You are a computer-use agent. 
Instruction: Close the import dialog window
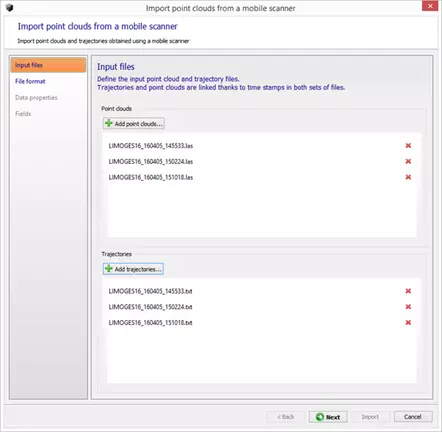[430, 6]
